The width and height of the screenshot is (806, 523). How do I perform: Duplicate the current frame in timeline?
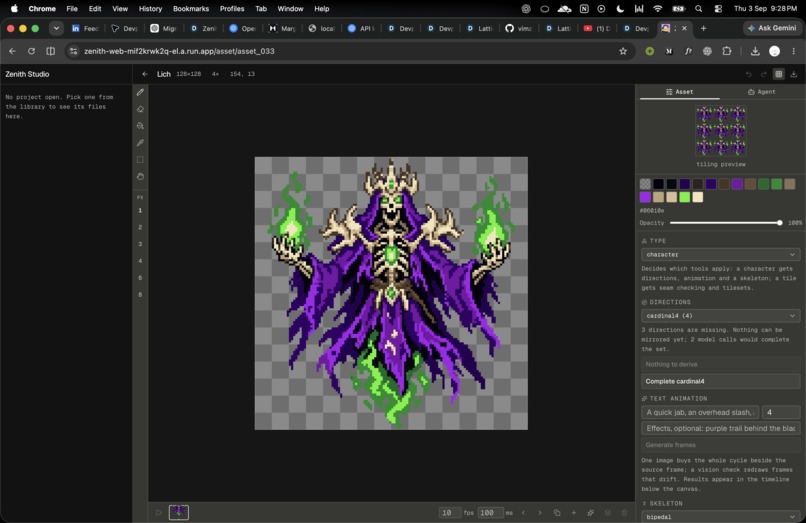[557, 513]
